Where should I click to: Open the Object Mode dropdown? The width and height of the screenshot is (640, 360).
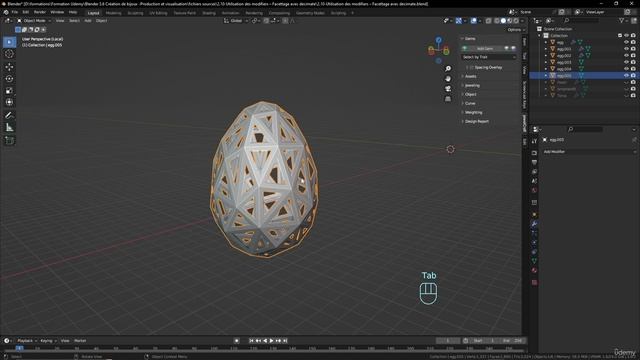tap(34, 21)
